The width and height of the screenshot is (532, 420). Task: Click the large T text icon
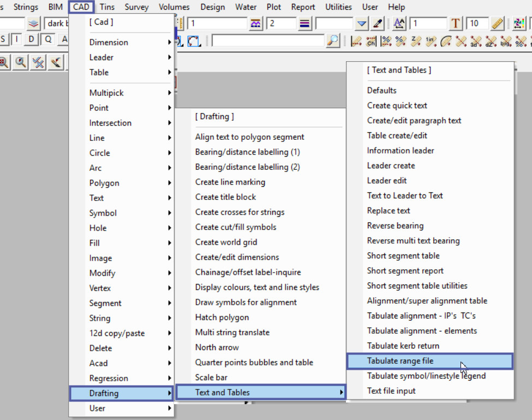coord(456,23)
